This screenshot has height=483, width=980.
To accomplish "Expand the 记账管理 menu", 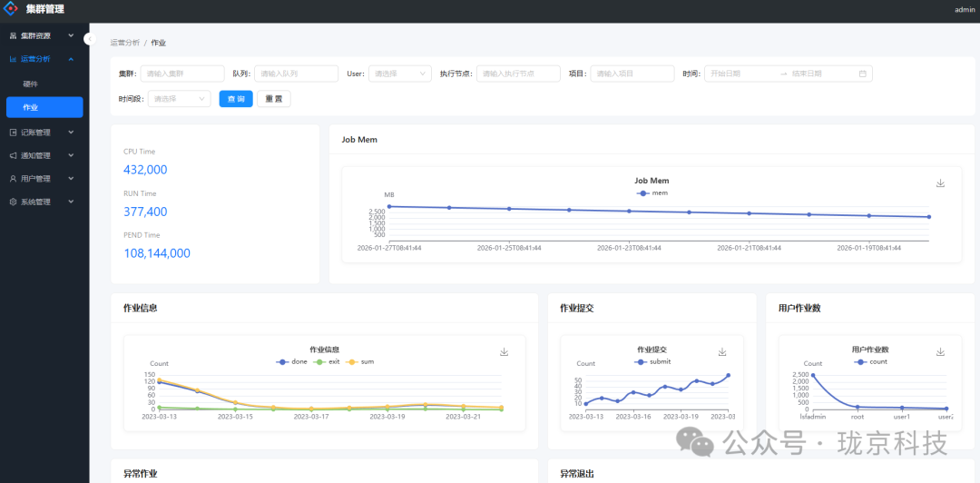I will tap(71, 132).
